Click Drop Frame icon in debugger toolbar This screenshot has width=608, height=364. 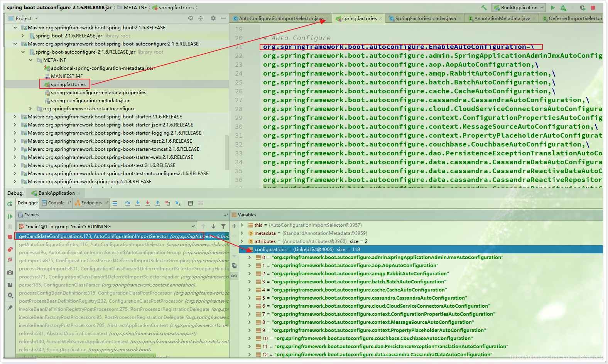(x=168, y=203)
